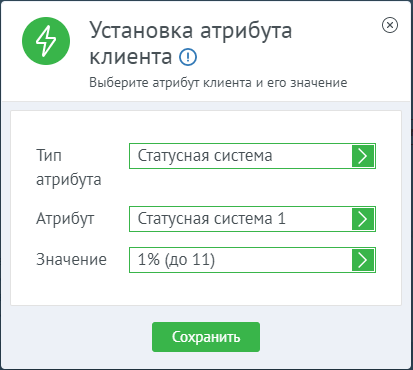Click the '(до 11)' text in the Значение field
The height and width of the screenshot is (370, 413).
(x=190, y=260)
